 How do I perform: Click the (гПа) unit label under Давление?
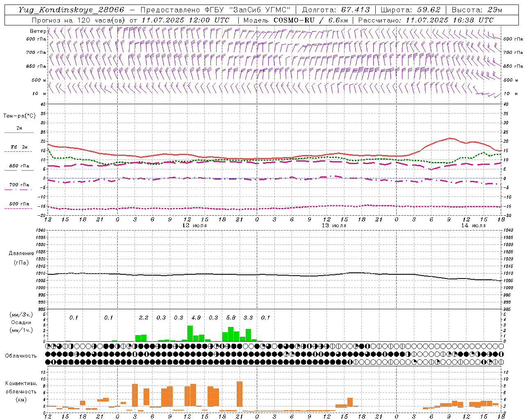point(21,263)
